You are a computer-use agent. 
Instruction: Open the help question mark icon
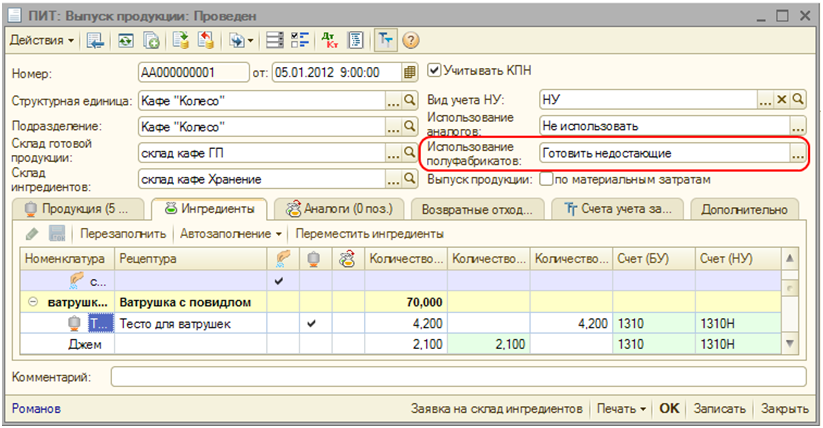410,41
